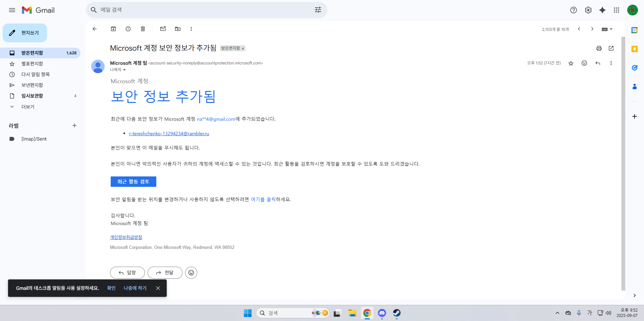Click the Windows taskbar search box

pyautogui.click(x=293, y=313)
